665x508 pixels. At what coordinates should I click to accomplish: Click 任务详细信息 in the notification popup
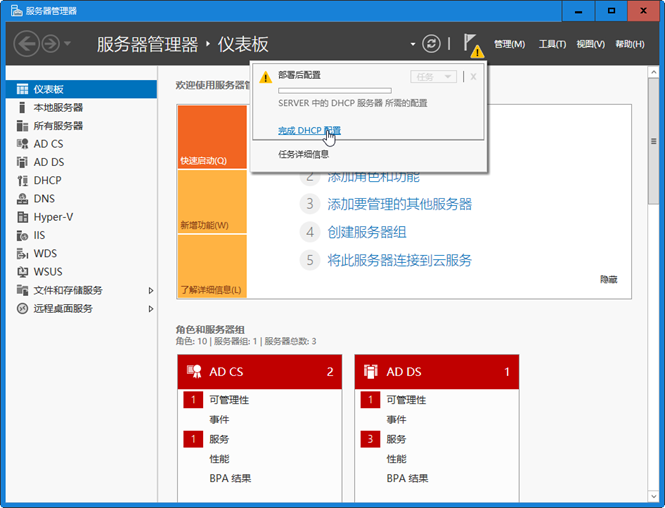(x=303, y=154)
